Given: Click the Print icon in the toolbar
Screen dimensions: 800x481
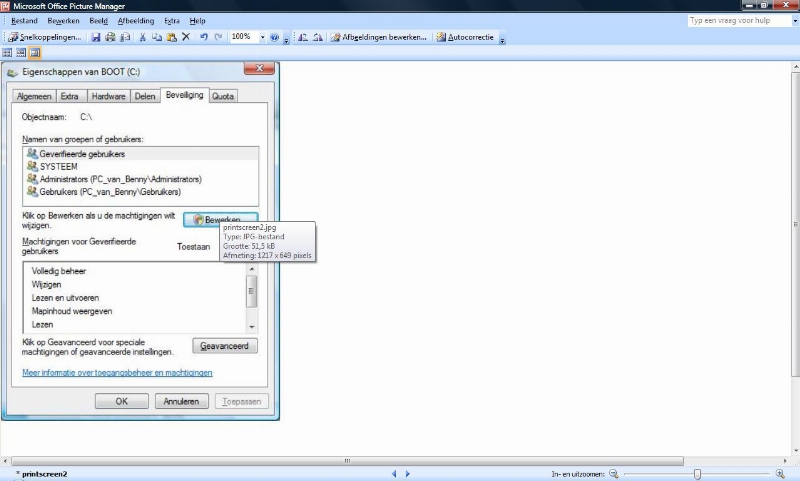Looking at the screenshot, I should click(110, 37).
